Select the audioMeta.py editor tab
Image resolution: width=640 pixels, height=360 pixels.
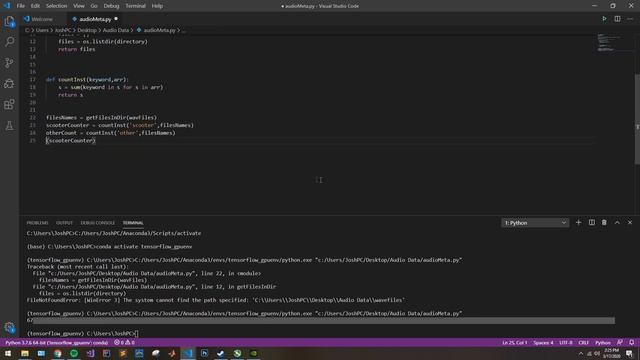point(95,19)
